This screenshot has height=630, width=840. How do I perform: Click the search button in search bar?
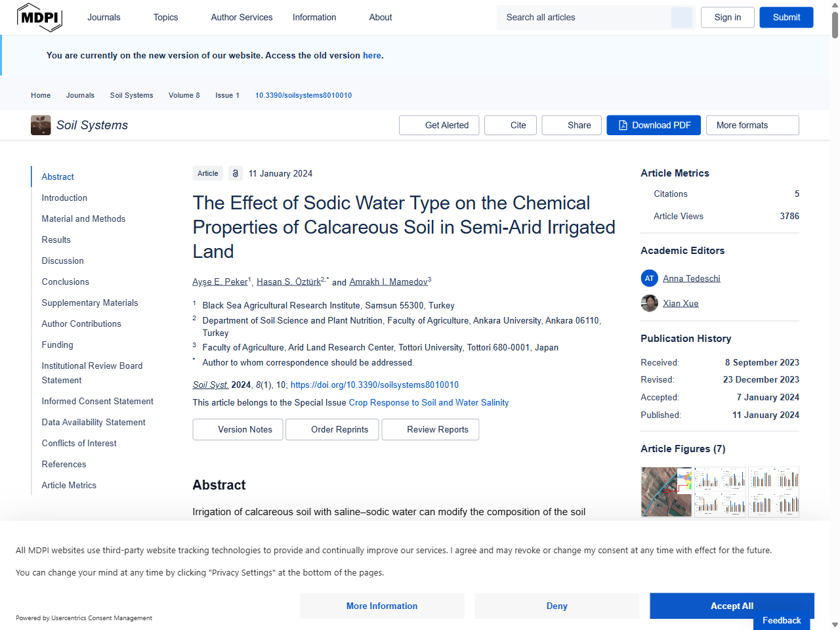(x=681, y=18)
